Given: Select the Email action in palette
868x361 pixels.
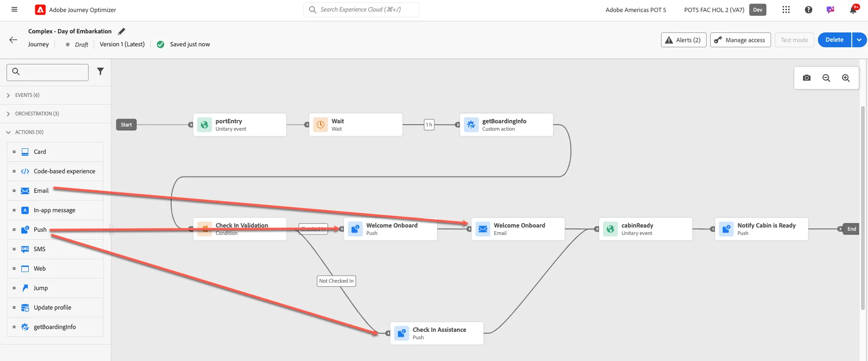Looking at the screenshot, I should (55, 191).
